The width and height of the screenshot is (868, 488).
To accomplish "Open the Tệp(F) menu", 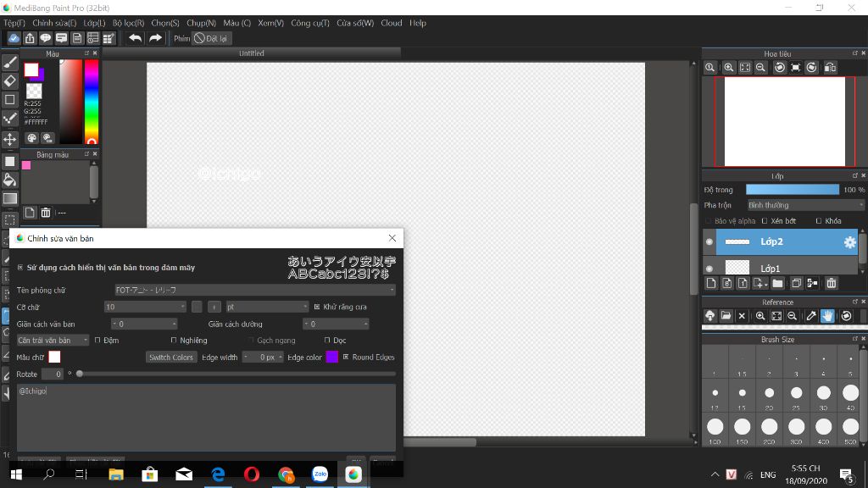I will point(14,23).
